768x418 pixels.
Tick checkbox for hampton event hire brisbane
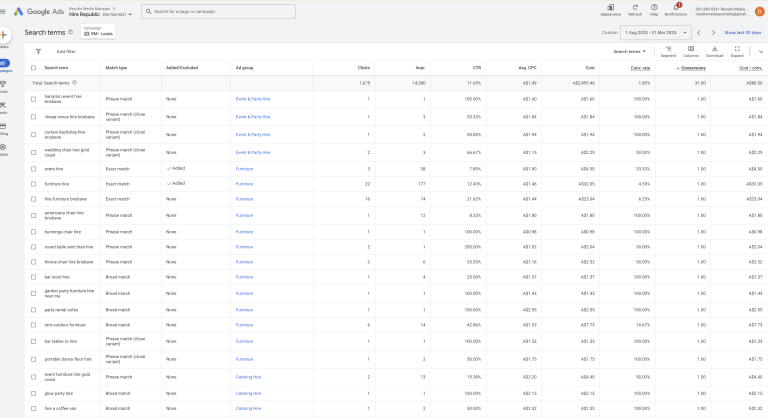click(x=33, y=99)
